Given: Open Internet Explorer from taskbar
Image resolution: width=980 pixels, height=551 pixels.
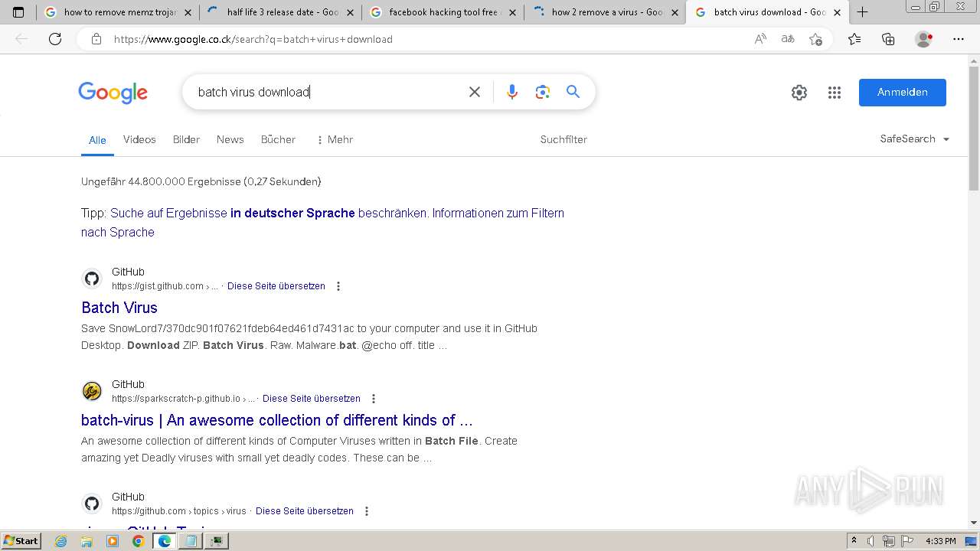Looking at the screenshot, I should pyautogui.click(x=61, y=541).
